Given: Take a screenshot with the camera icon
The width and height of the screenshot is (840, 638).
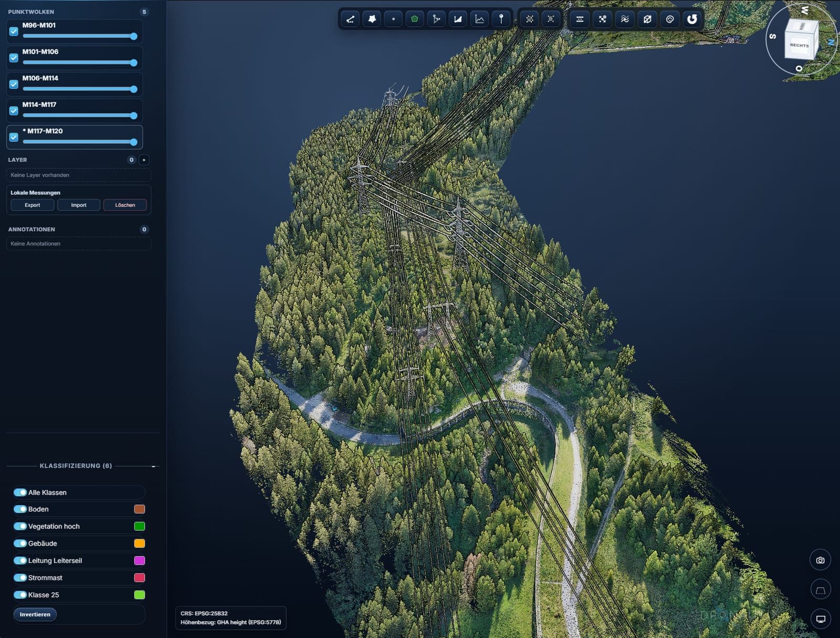Looking at the screenshot, I should click(820, 560).
